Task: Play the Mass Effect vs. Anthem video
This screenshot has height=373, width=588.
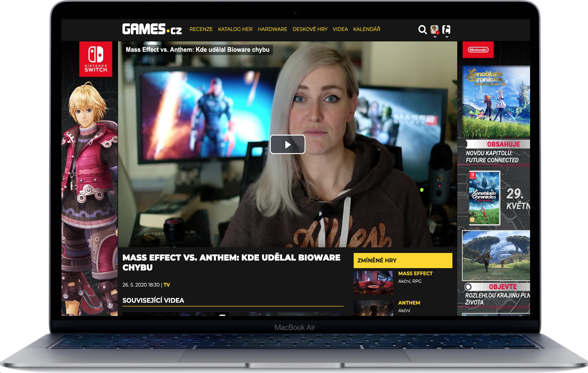Action: click(288, 144)
